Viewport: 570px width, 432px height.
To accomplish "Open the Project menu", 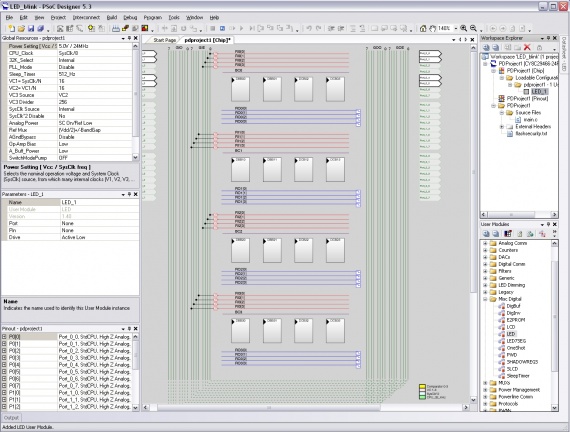I will (58, 17).
